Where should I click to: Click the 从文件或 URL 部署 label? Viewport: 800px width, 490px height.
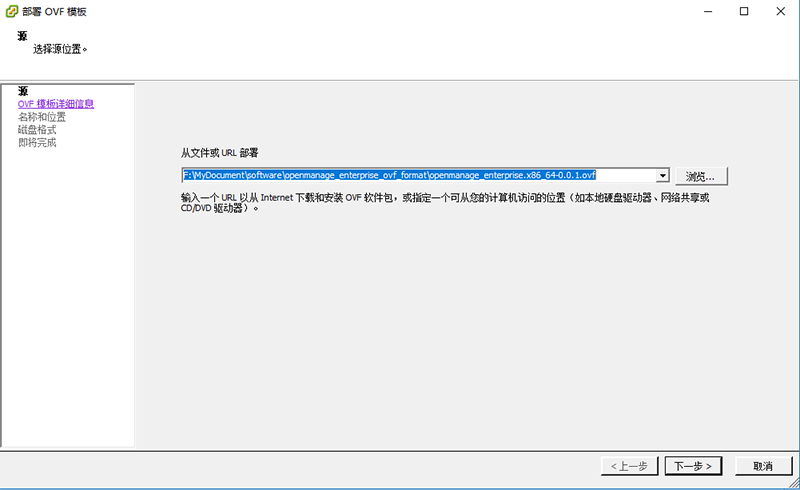click(219, 153)
